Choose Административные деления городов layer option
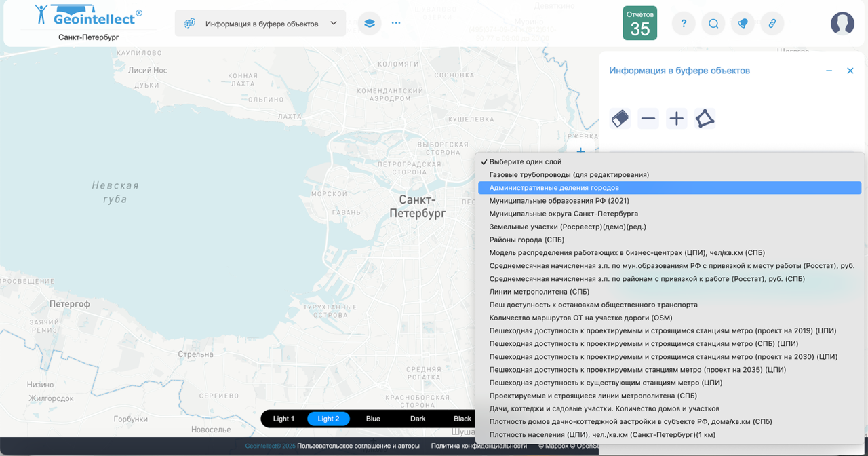The image size is (868, 456). click(554, 188)
